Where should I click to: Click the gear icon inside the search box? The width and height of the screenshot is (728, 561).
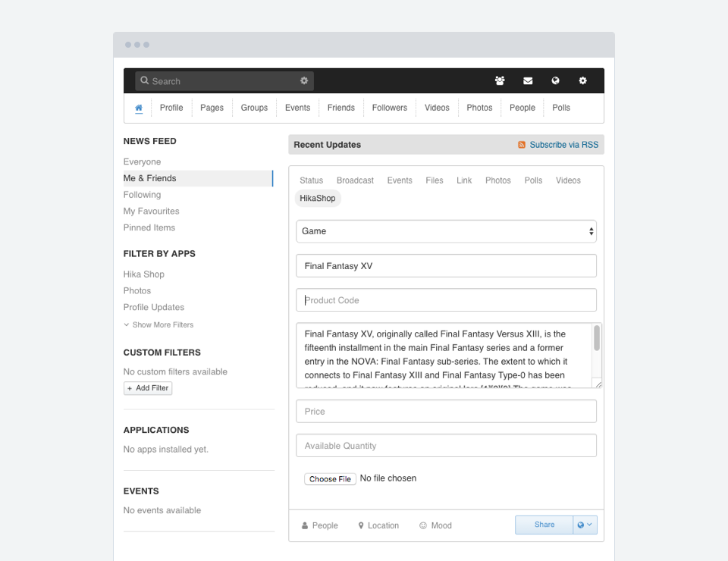click(x=304, y=81)
